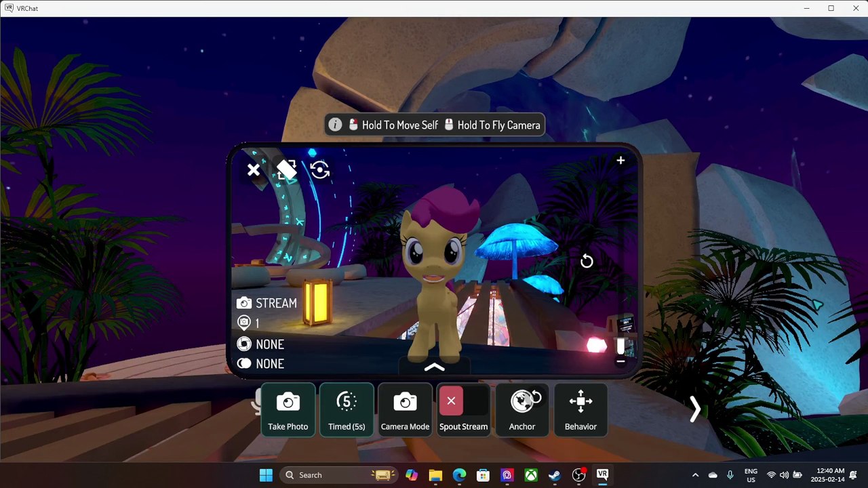
Task: Open File Explorer from the taskbar
Action: point(435,475)
